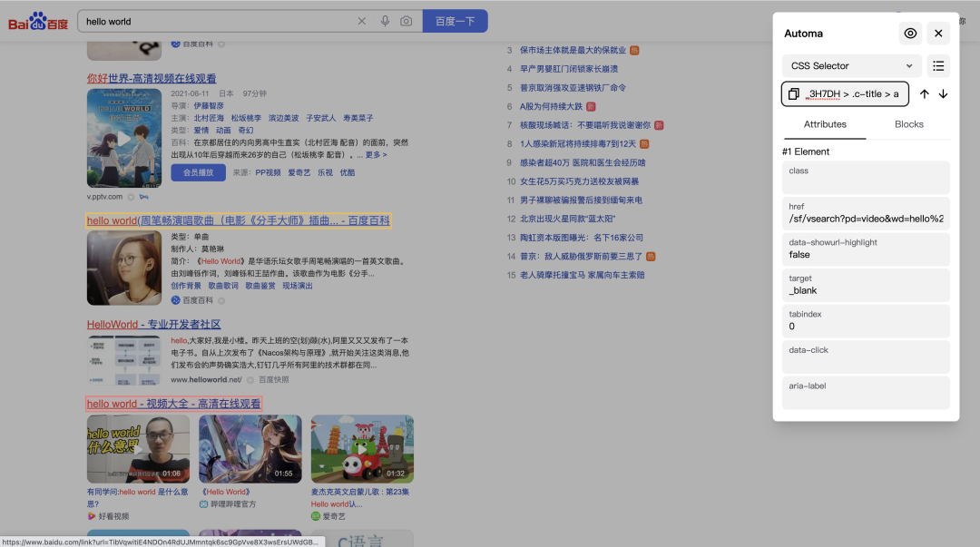
Task: Click the target _blank attribute field
Action: click(x=866, y=285)
